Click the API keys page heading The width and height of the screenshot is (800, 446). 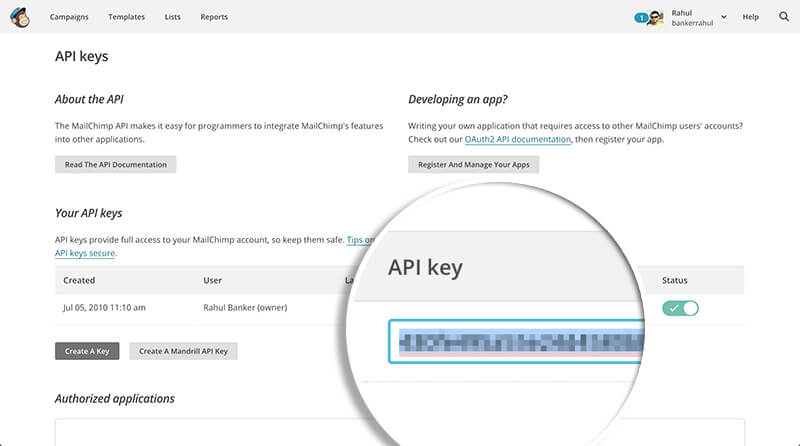[x=82, y=56]
